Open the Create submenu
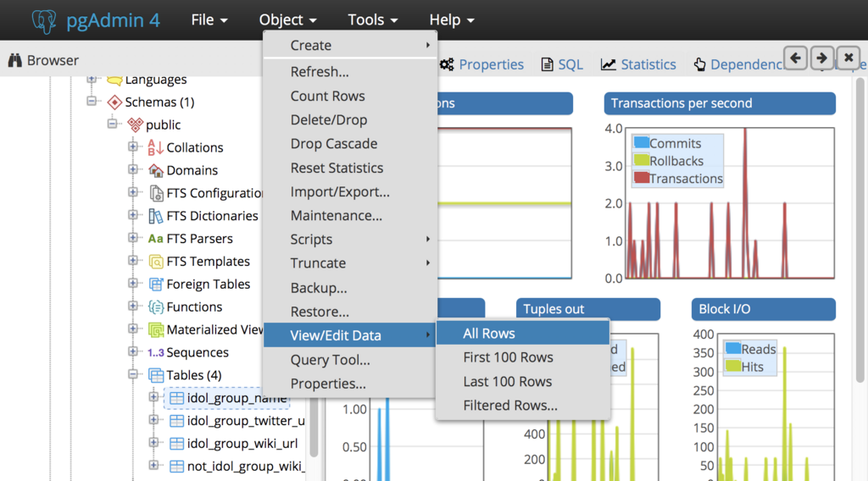Screen dimensions: 868x481 (350, 46)
